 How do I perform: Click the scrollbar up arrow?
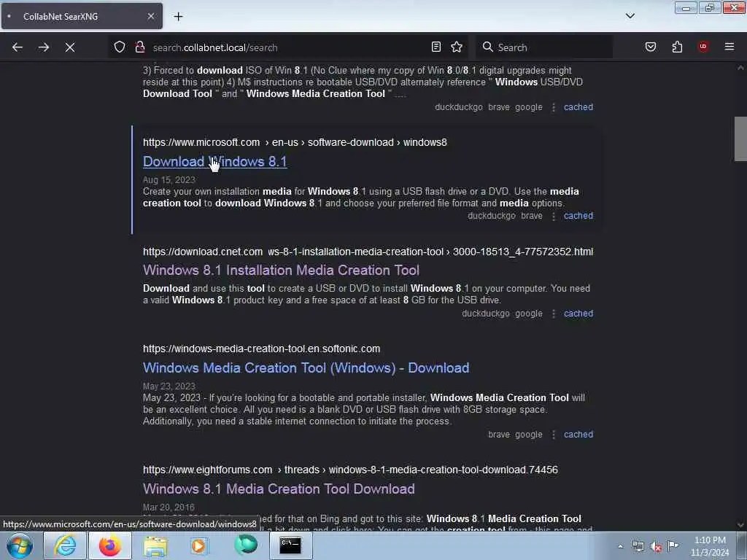[x=740, y=68]
